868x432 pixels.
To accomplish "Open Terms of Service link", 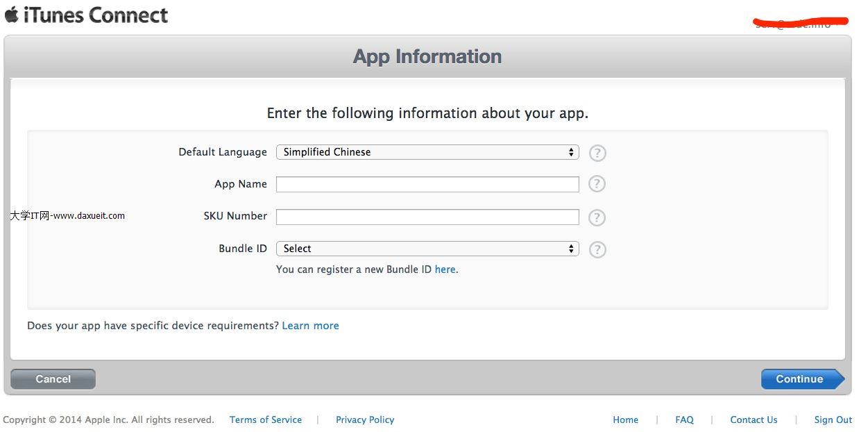I will 266,420.
